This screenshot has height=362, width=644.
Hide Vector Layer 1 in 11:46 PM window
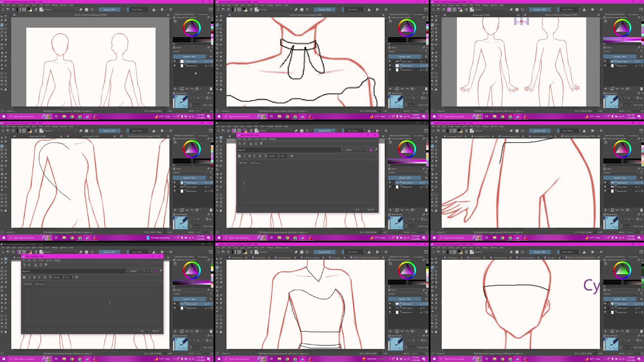390,61
